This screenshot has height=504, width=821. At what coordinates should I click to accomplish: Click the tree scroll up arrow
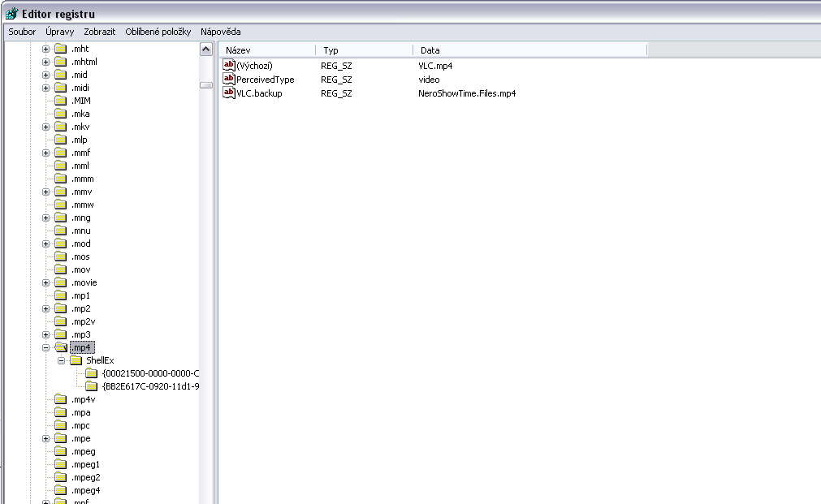[205, 50]
